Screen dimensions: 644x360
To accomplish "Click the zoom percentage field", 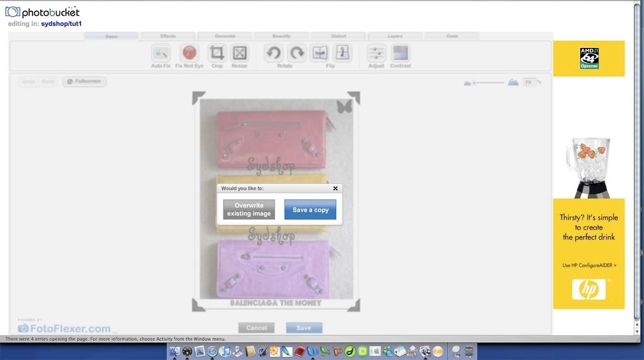I will 529,82.
